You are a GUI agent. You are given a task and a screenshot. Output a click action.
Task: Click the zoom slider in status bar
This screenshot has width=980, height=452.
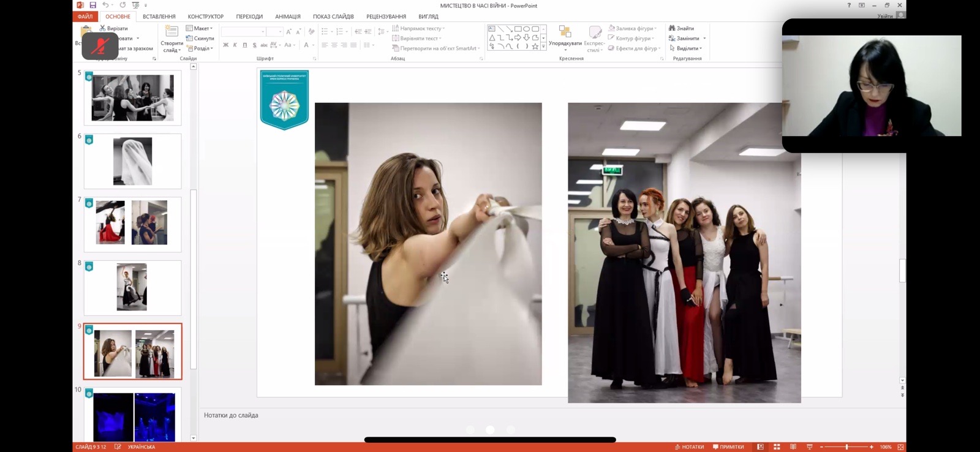pyautogui.click(x=846, y=447)
